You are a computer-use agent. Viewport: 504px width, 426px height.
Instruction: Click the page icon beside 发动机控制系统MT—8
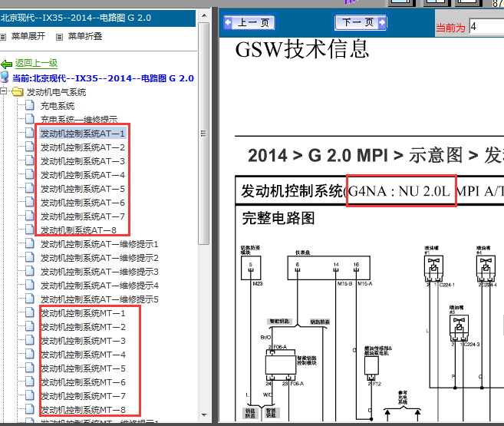30,409
